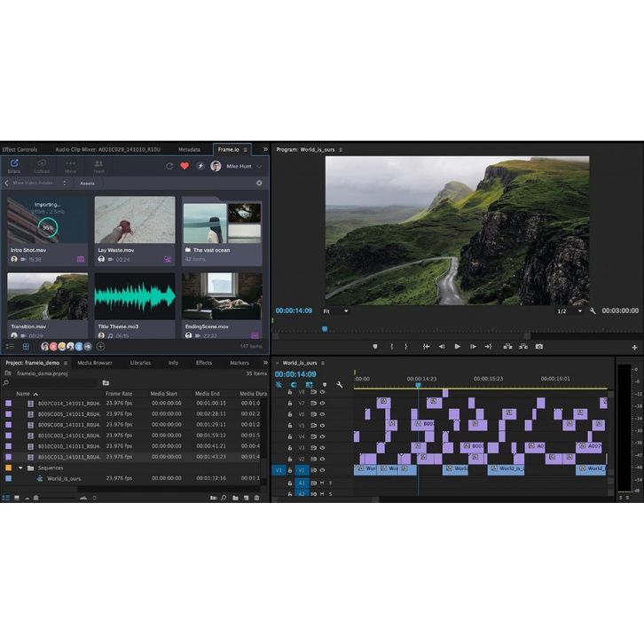Open Frame.io settings gear
Screen dimensions: 644x644
[x=259, y=183]
